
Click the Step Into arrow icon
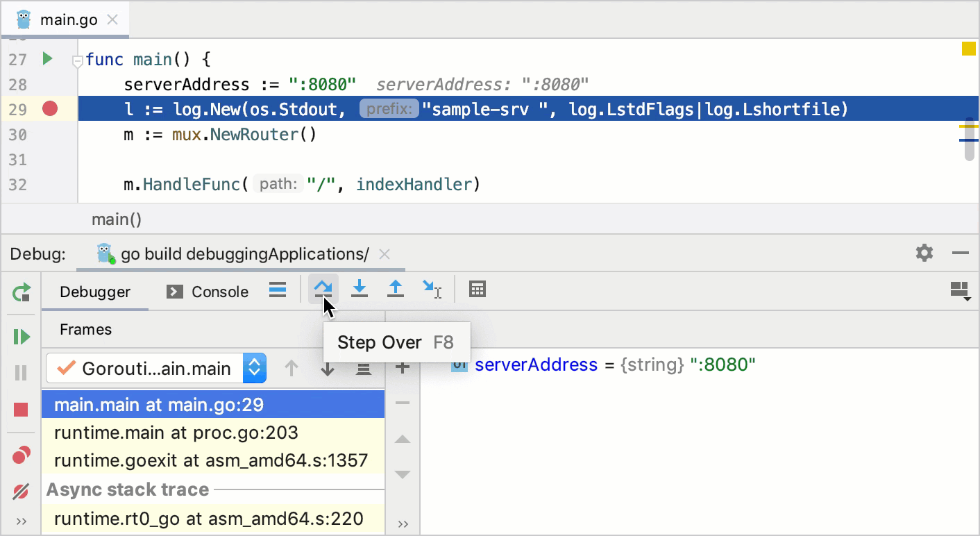(x=360, y=289)
